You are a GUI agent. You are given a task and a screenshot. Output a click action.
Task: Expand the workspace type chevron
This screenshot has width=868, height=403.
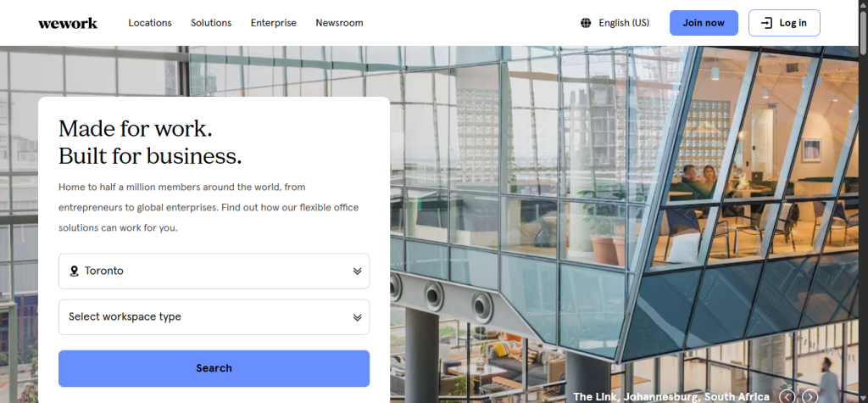357,317
